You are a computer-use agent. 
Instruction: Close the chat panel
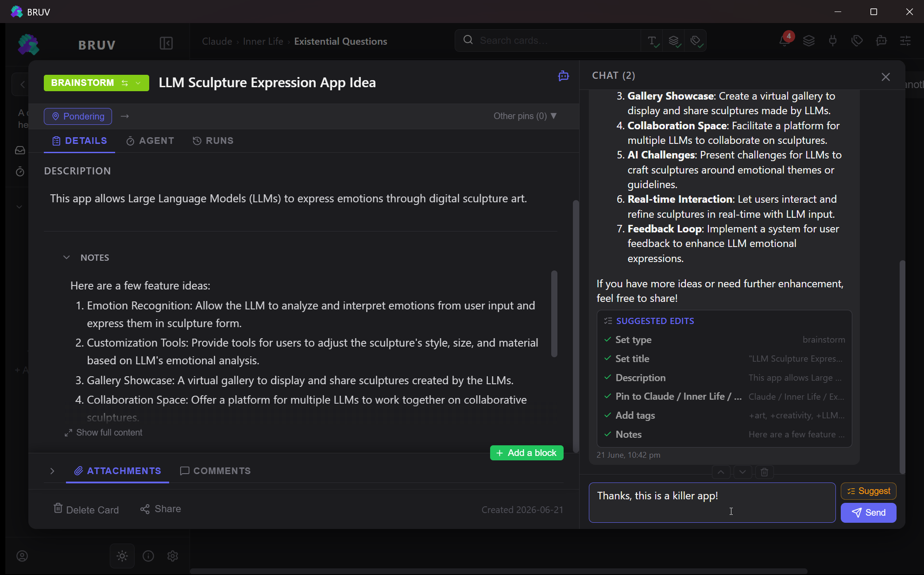click(x=885, y=77)
